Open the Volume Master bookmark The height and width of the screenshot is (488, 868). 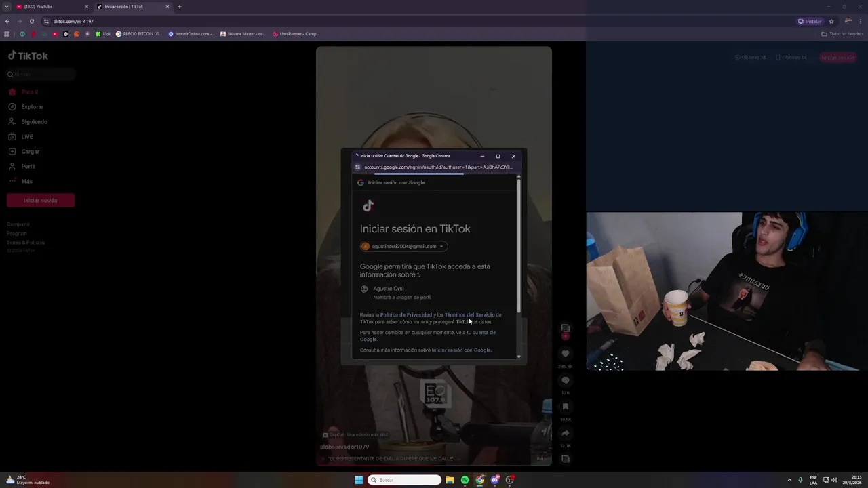coord(243,34)
